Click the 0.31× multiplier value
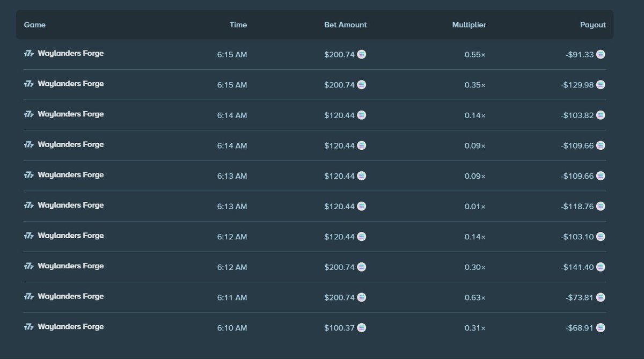This screenshot has width=644, height=359. (x=475, y=328)
